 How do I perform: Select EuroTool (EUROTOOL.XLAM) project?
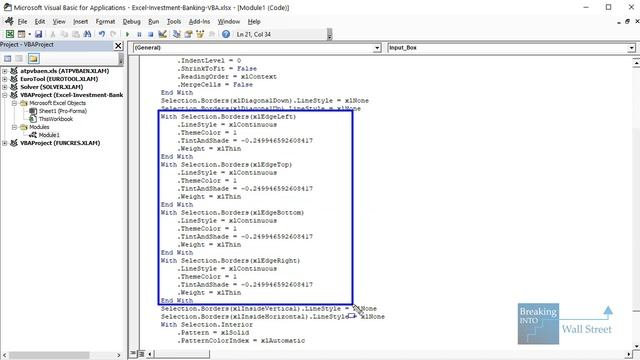pos(59,79)
